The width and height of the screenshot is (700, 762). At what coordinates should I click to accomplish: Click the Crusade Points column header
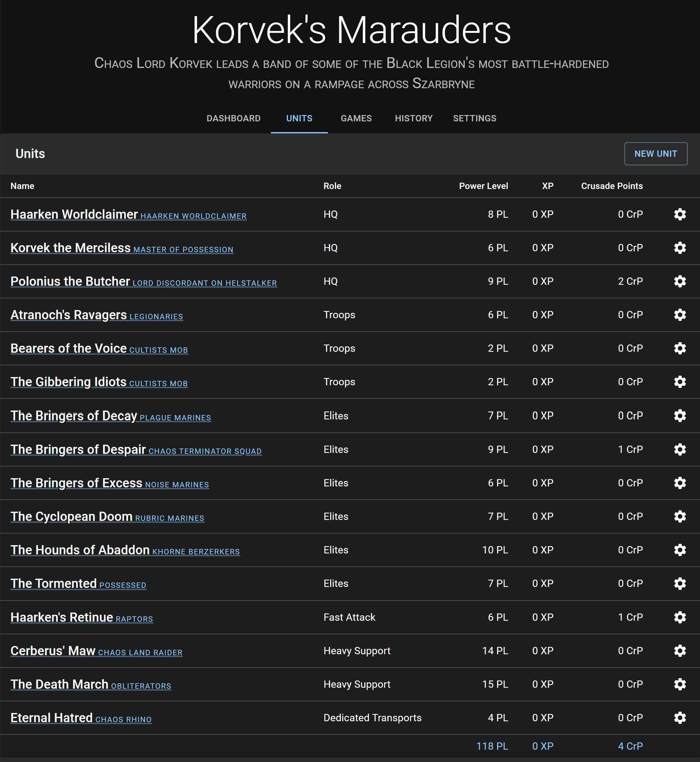pyautogui.click(x=612, y=186)
